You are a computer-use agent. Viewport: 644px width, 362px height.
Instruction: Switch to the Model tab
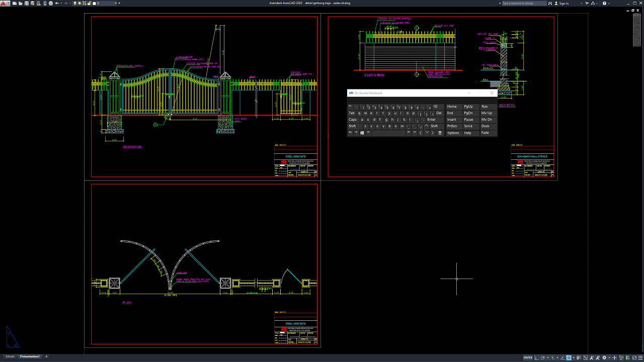pos(10,356)
